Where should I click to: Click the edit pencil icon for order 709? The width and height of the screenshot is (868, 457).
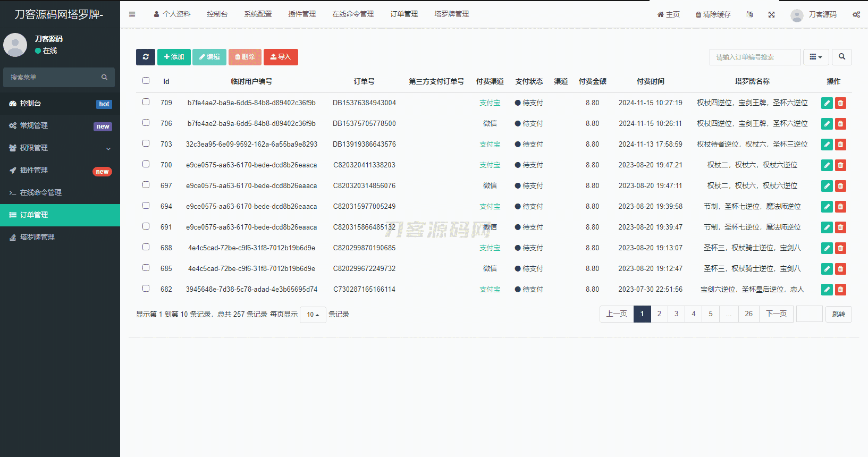pos(827,103)
